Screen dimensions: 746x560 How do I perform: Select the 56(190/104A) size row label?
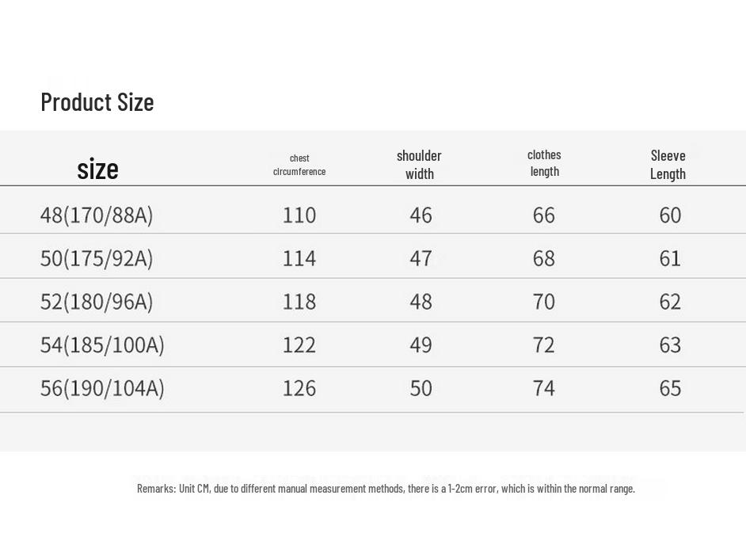(102, 388)
